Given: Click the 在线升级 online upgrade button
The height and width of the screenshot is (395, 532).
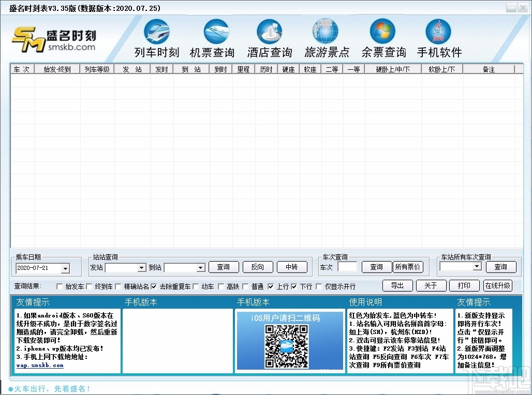Looking at the screenshot, I should (x=497, y=285).
